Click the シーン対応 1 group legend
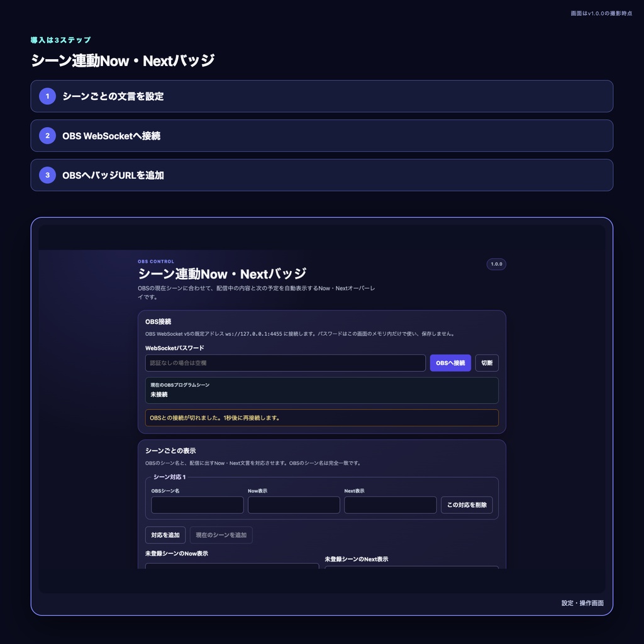The image size is (644, 644). 169,477
